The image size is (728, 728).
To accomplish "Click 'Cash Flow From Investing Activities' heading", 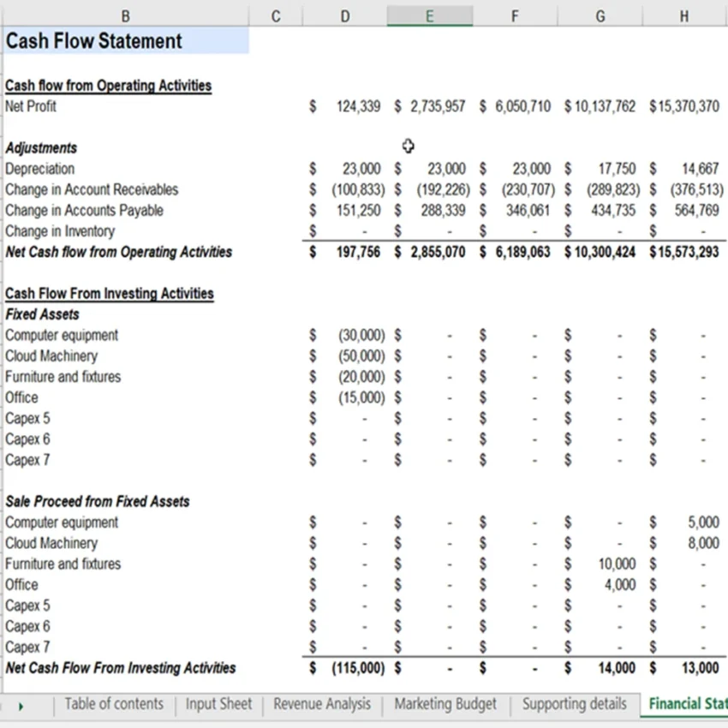I will tap(110, 294).
